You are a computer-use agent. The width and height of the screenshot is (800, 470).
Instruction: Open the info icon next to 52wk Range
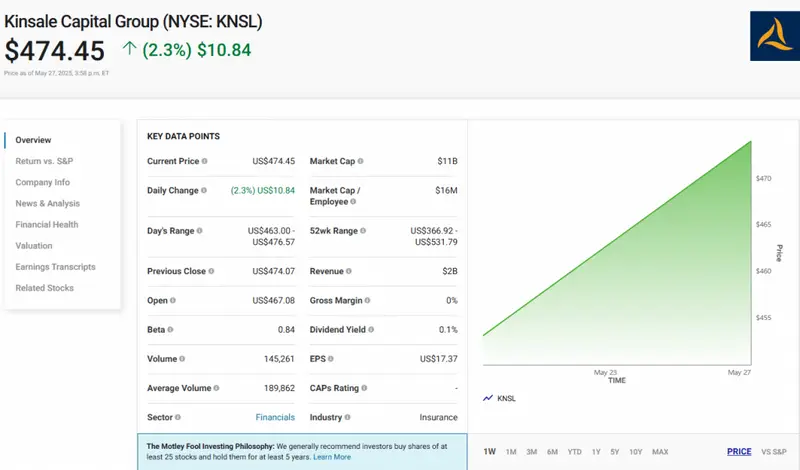pos(363,231)
